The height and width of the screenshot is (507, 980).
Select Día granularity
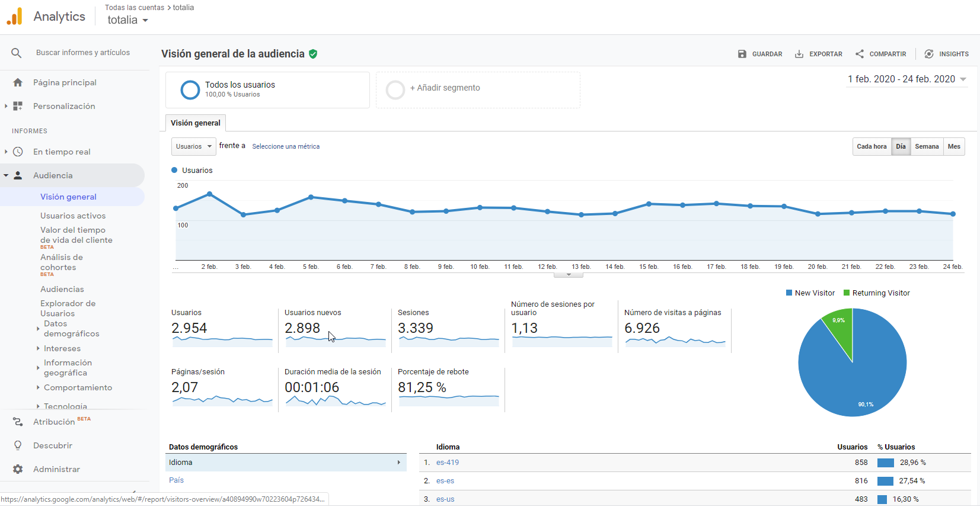coord(901,146)
